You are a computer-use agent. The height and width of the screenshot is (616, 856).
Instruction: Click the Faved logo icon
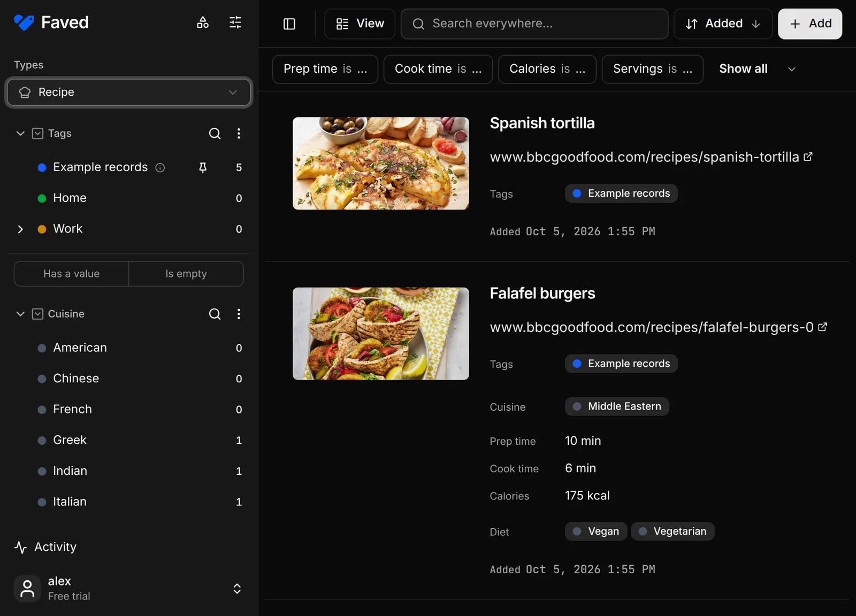click(24, 22)
